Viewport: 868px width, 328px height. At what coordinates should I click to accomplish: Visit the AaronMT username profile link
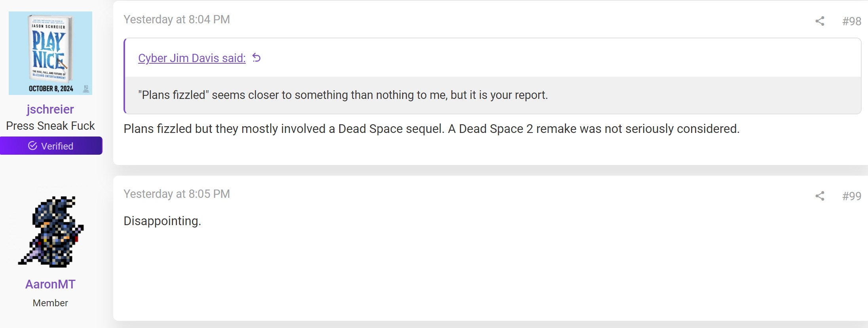click(x=50, y=284)
